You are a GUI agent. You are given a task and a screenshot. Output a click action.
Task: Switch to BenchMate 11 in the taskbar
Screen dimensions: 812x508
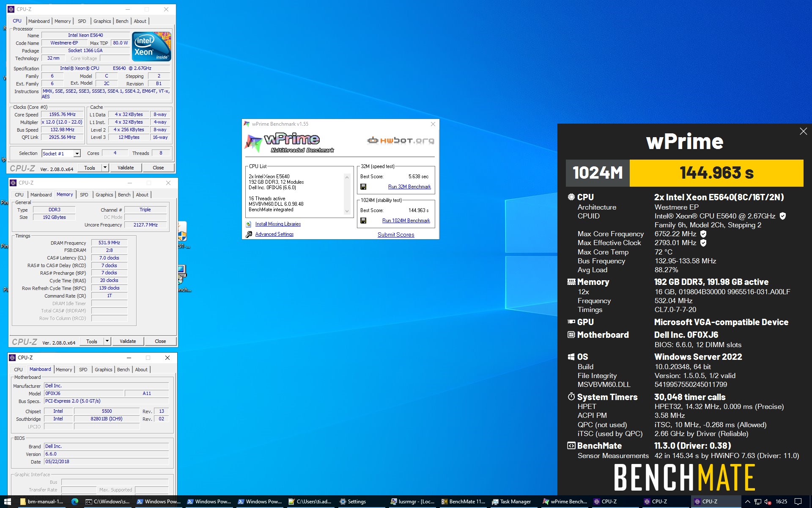pos(464,502)
